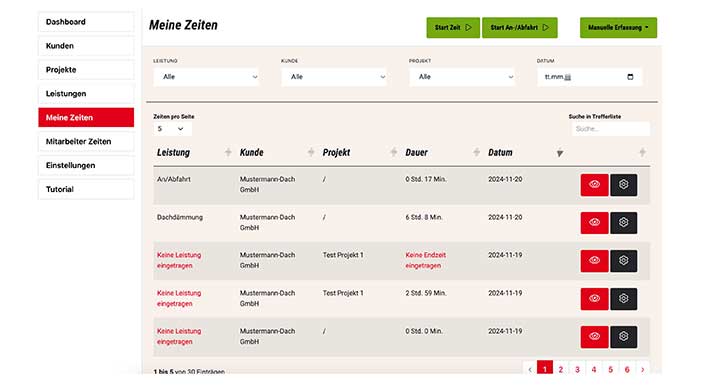
Task: Change Zeiten pro Seite dropdown
Action: [x=172, y=129]
